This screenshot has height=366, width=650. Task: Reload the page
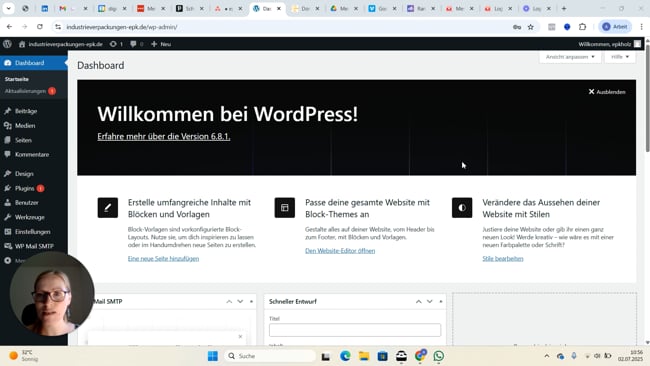pos(40,27)
